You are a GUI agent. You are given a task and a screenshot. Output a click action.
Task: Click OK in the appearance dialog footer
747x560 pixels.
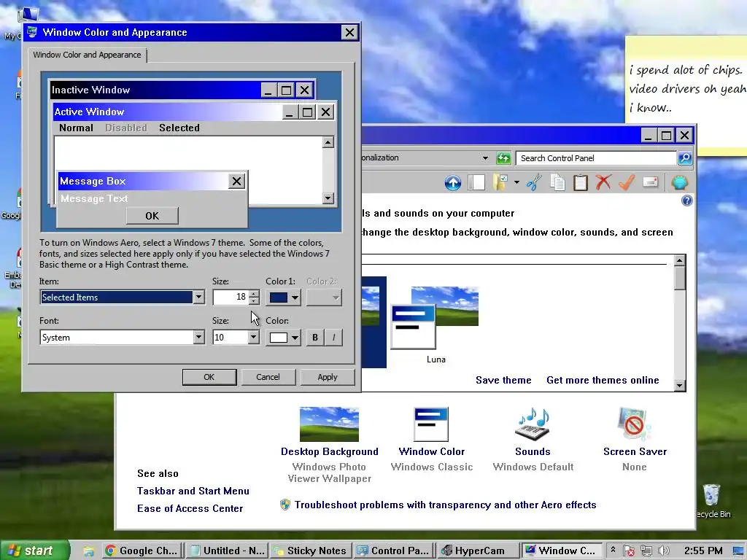(209, 377)
